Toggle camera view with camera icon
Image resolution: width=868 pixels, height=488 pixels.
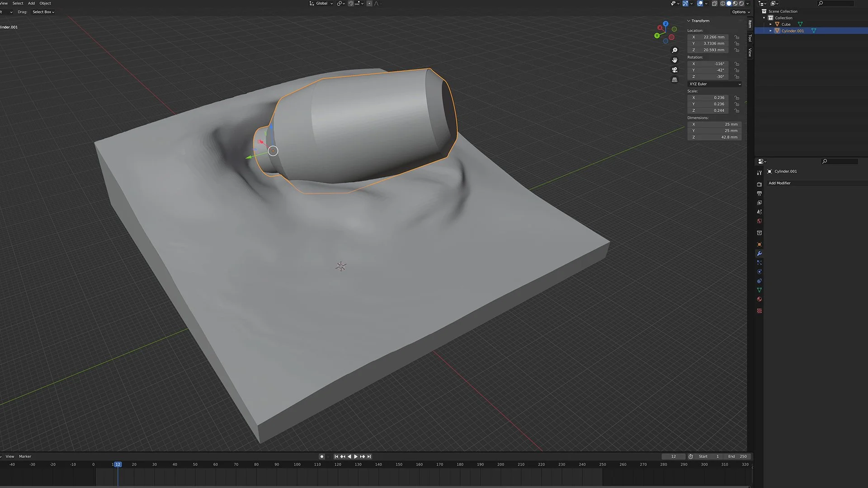675,70
